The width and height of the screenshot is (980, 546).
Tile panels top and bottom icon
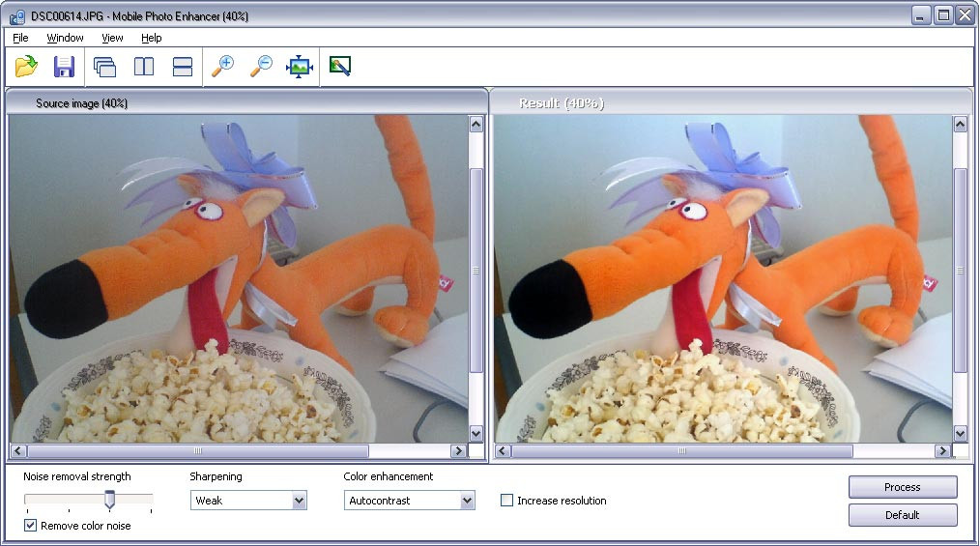[x=183, y=67]
